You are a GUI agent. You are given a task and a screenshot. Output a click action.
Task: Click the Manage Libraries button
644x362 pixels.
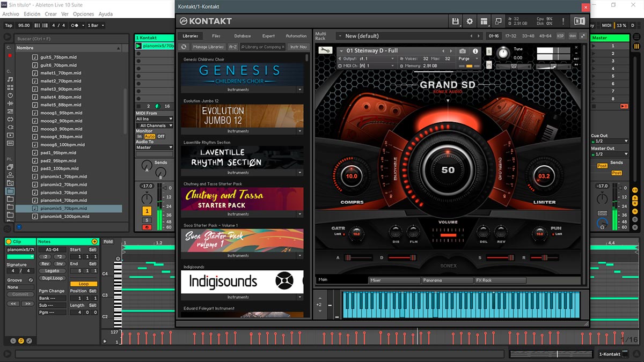[208, 47]
